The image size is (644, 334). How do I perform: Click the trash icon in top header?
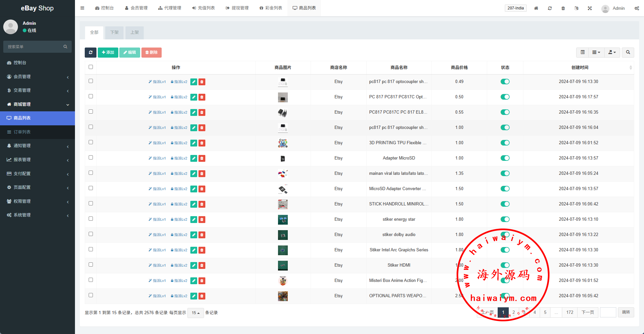563,8
